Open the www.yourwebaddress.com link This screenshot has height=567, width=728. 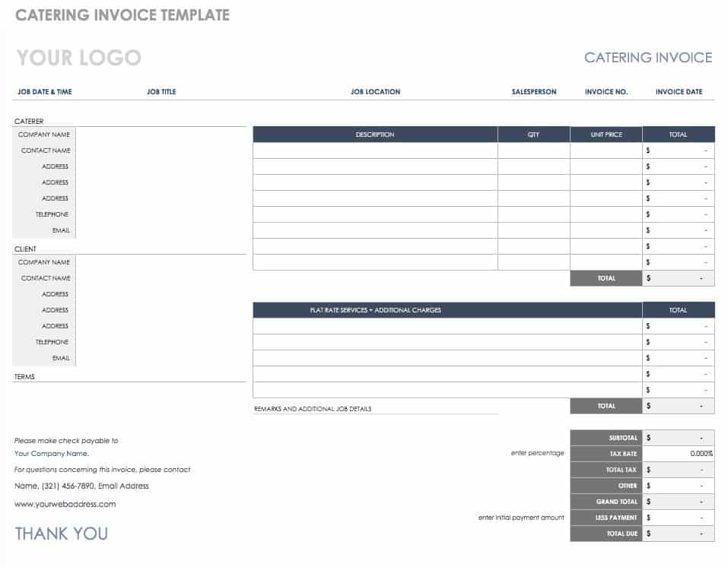click(65, 504)
